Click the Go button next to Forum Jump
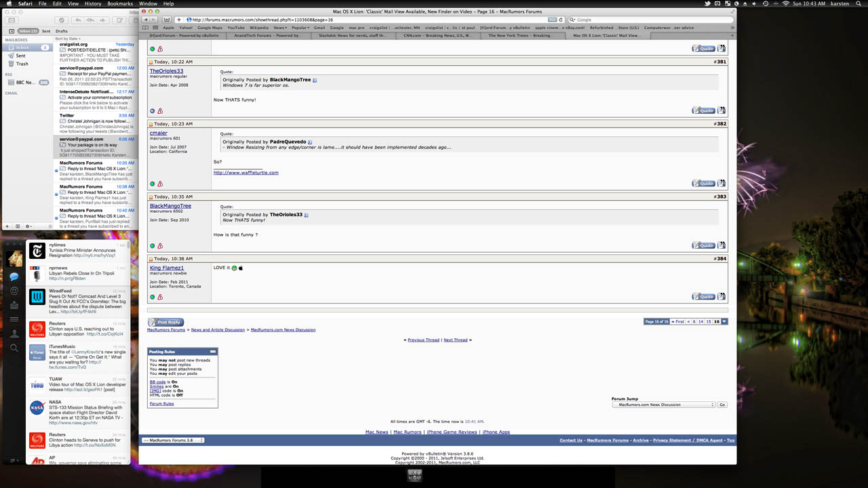This screenshot has width=868, height=488. (722, 405)
